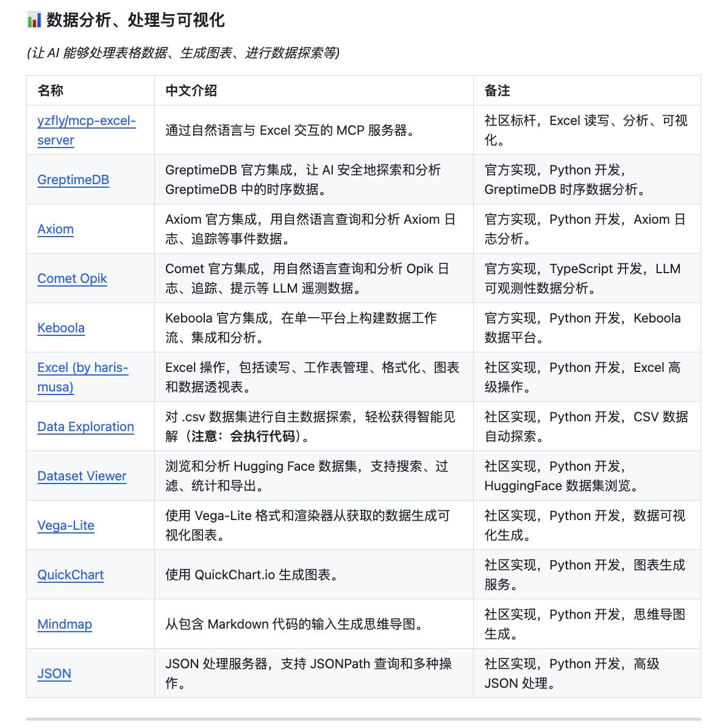Click note 社区标杆，Excel 读写、分析、可视化
717x728 pixels.
(586, 130)
